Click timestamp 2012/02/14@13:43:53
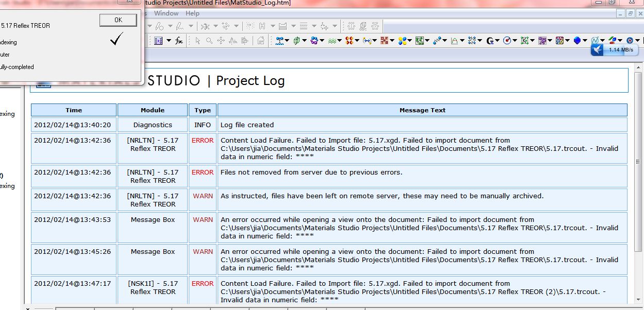The width and height of the screenshot is (644, 310). click(72, 219)
